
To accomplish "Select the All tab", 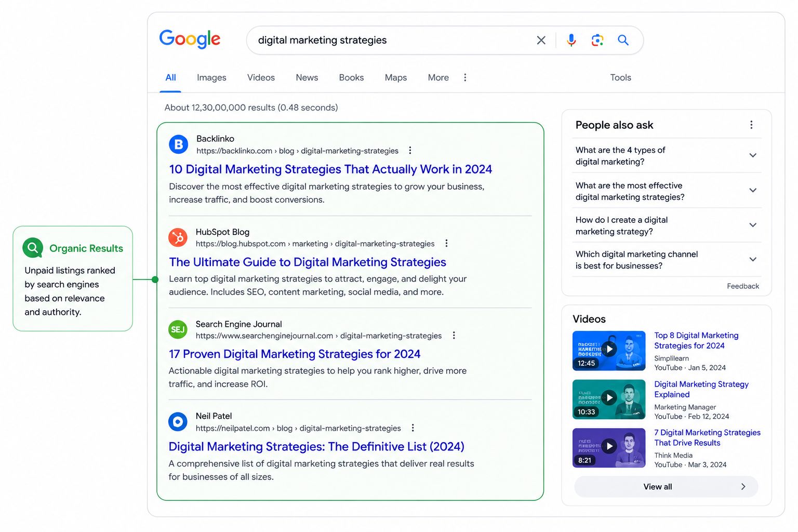I will [x=170, y=77].
